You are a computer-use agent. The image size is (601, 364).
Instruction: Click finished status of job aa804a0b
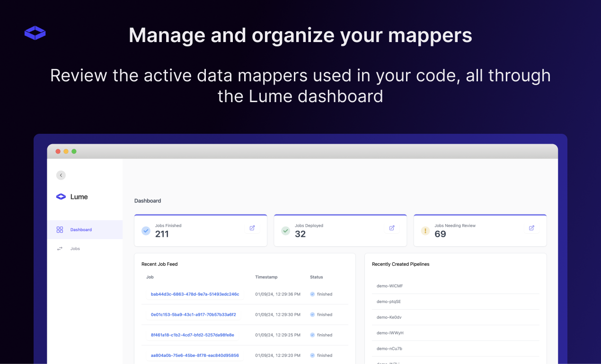(321, 355)
